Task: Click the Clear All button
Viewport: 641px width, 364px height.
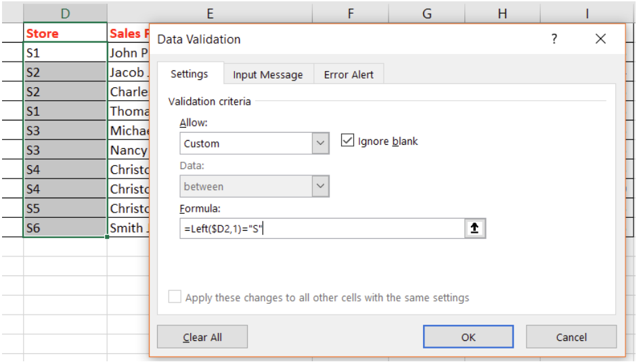Action: coord(202,337)
